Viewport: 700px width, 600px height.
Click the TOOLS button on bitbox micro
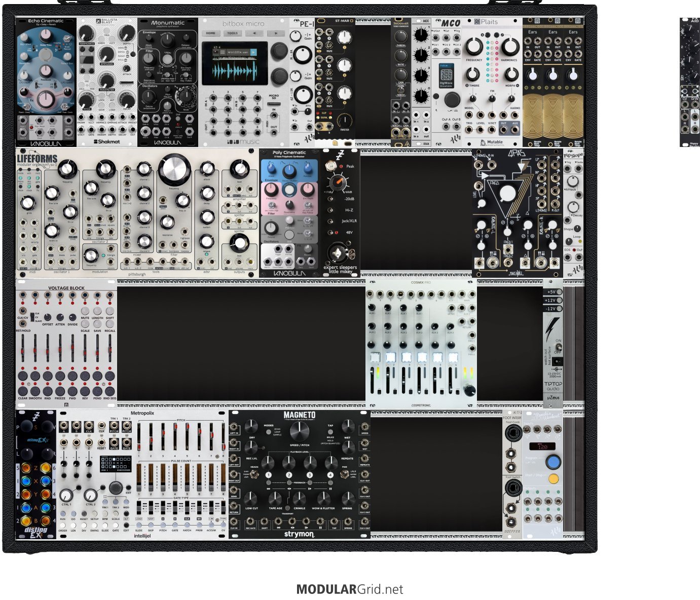pos(232,33)
